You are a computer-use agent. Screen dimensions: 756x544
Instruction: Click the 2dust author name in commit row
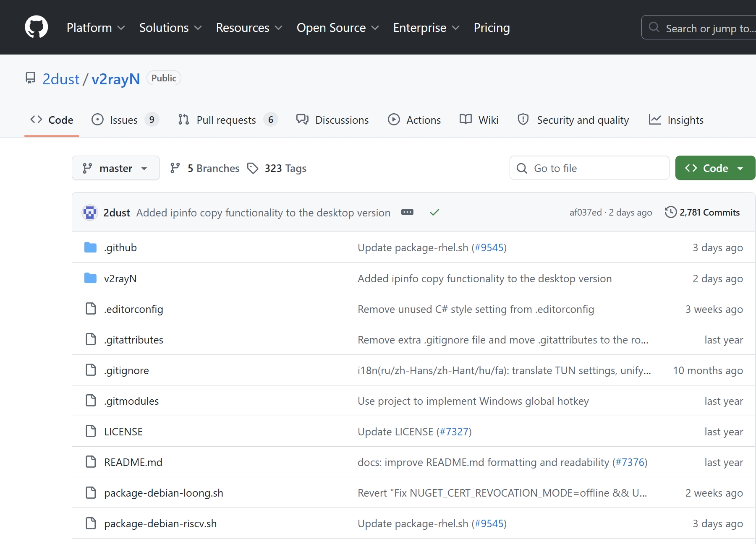pos(117,213)
